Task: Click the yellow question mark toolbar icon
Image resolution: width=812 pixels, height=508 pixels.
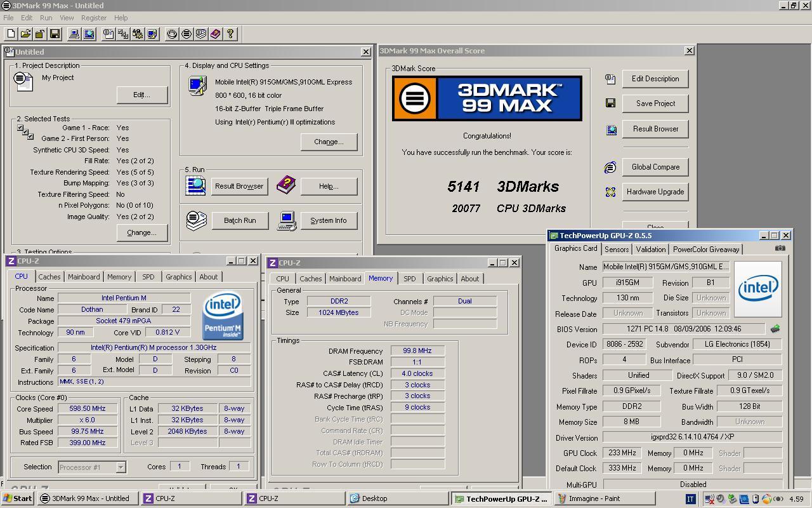Action: point(230,34)
